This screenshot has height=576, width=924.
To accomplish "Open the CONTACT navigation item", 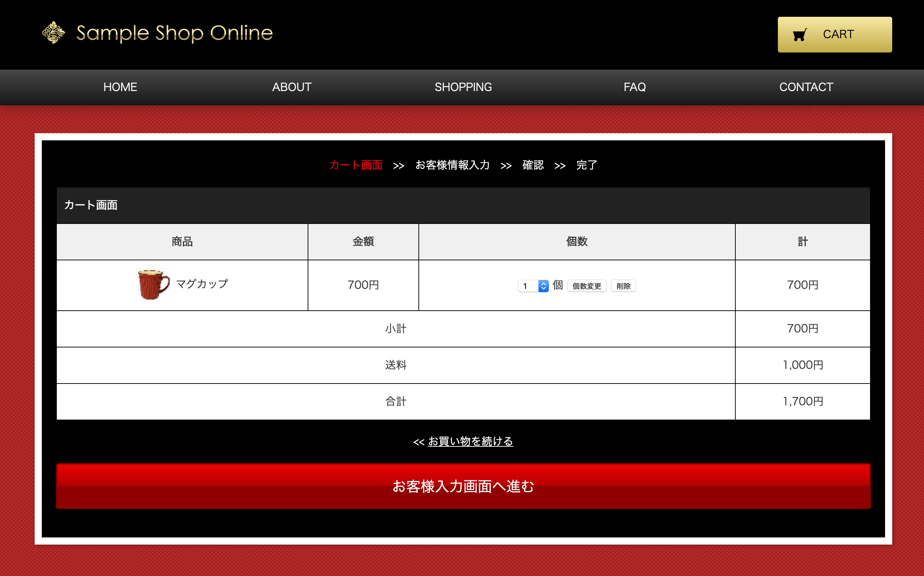I will (x=806, y=87).
